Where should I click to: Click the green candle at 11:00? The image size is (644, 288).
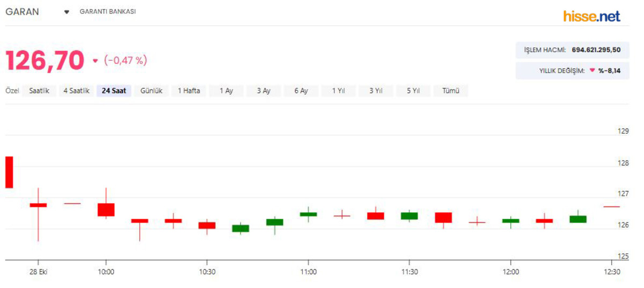[x=308, y=214]
